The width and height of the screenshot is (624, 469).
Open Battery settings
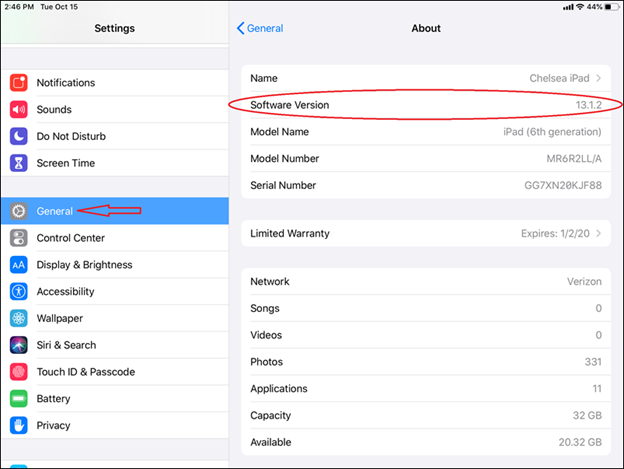[x=115, y=399]
